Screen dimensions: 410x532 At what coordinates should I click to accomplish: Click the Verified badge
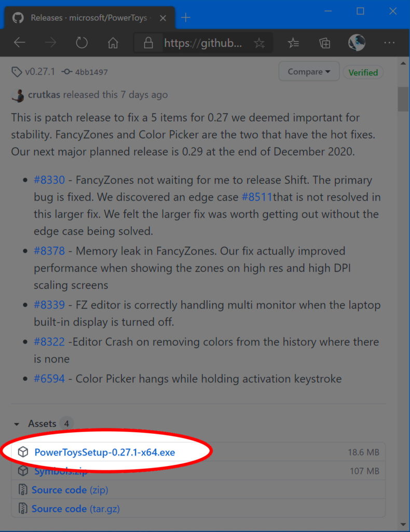click(363, 72)
